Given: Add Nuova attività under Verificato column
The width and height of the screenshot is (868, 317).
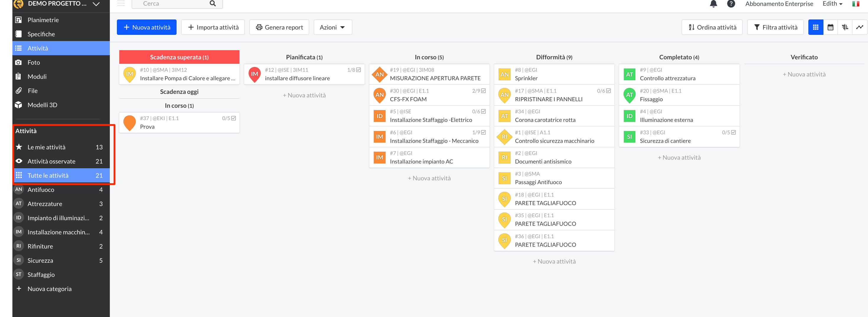Looking at the screenshot, I should point(804,74).
